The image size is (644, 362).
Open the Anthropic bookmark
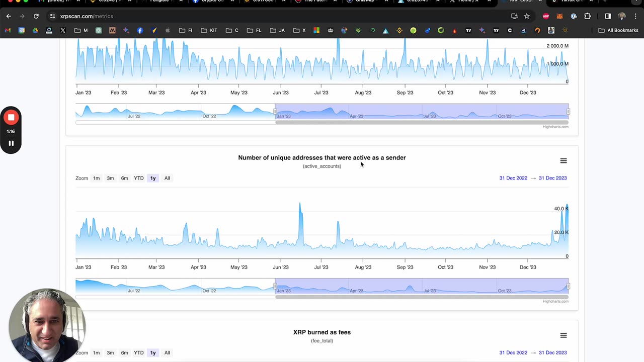pos(112,30)
